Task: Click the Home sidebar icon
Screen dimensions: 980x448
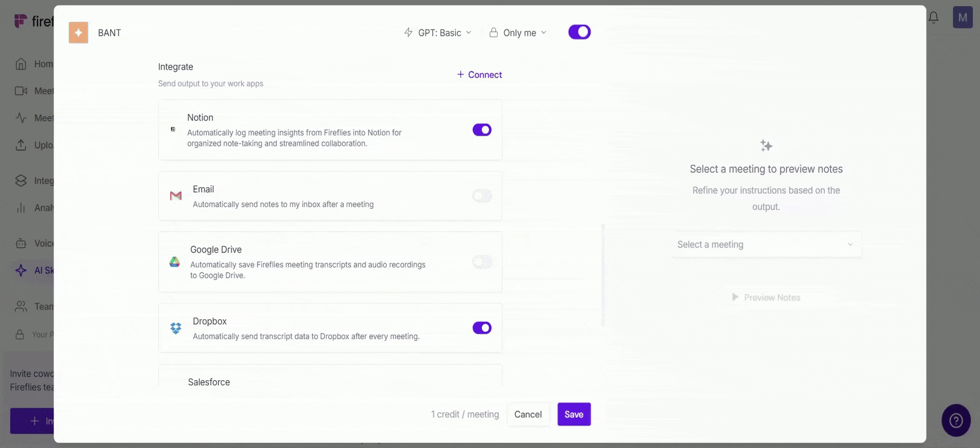Action: 21,64
